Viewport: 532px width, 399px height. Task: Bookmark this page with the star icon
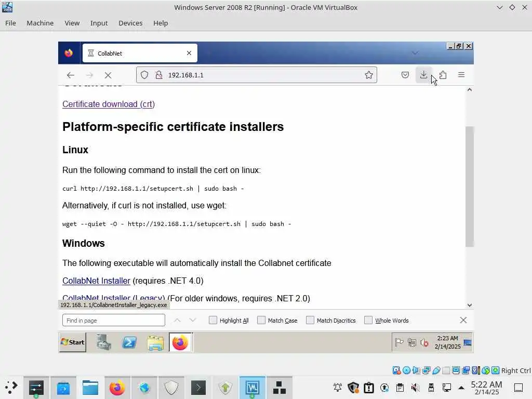pyautogui.click(x=369, y=75)
